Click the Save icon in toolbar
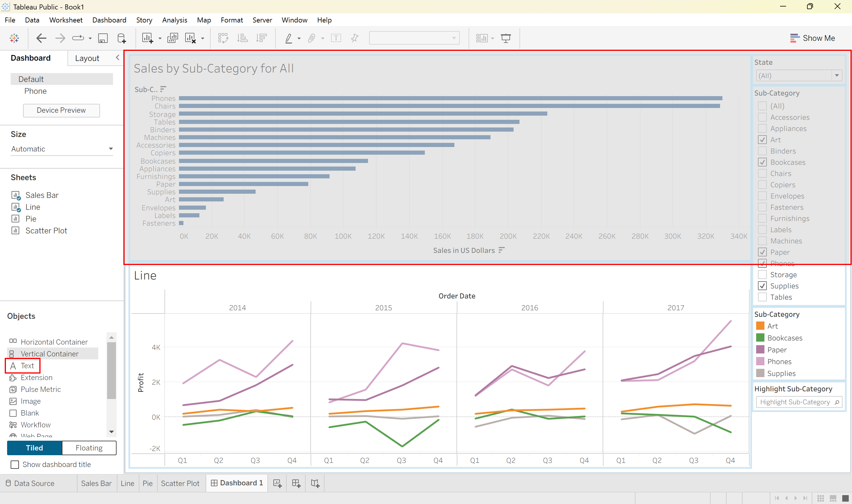Image resolution: width=852 pixels, height=504 pixels. [x=103, y=38]
